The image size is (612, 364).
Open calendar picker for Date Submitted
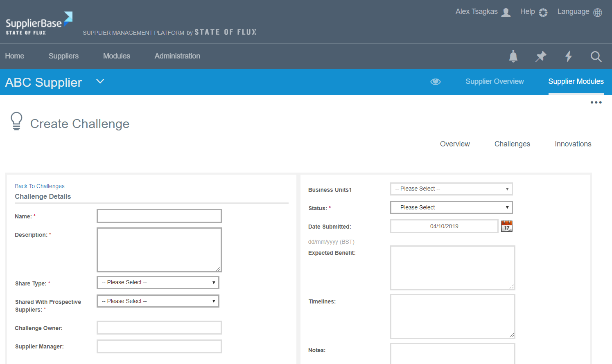click(507, 226)
